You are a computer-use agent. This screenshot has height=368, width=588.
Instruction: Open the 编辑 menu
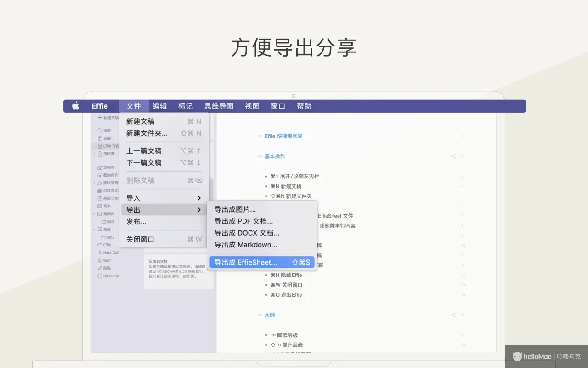160,106
